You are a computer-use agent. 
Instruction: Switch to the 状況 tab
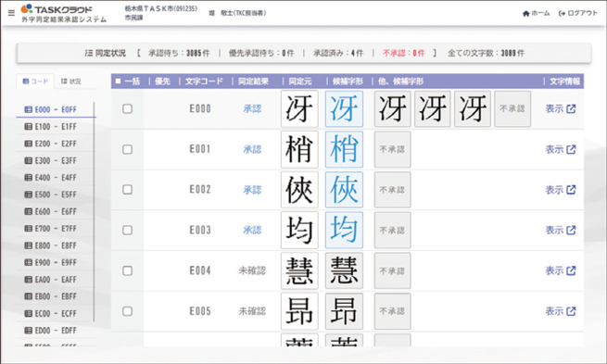point(70,82)
